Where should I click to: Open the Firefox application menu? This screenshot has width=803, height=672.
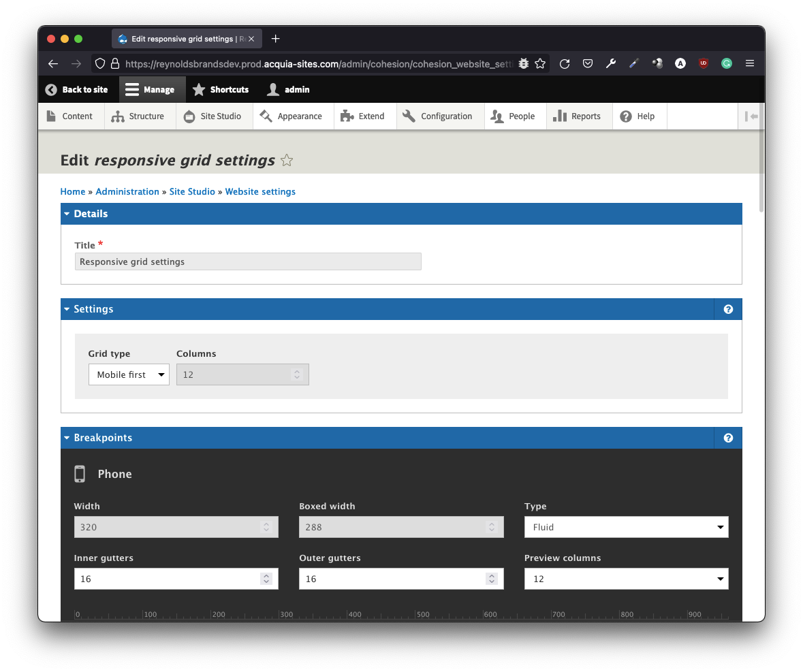(750, 63)
